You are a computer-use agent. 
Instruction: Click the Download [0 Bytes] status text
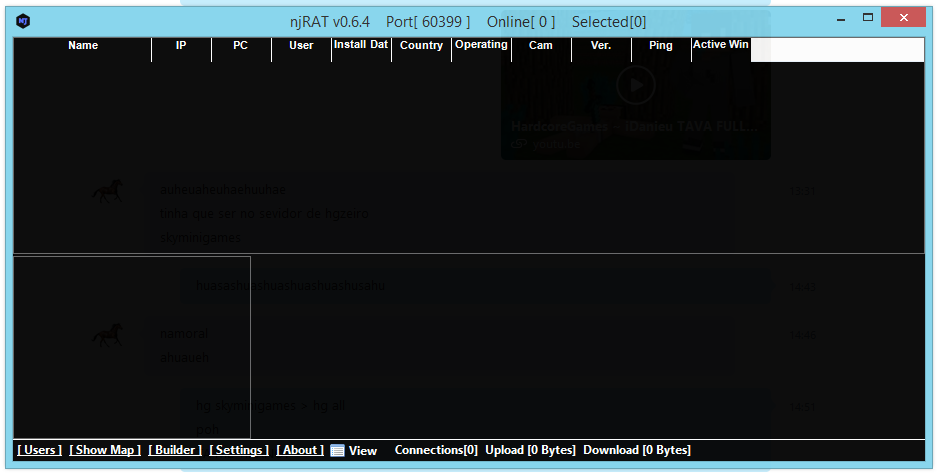637,450
